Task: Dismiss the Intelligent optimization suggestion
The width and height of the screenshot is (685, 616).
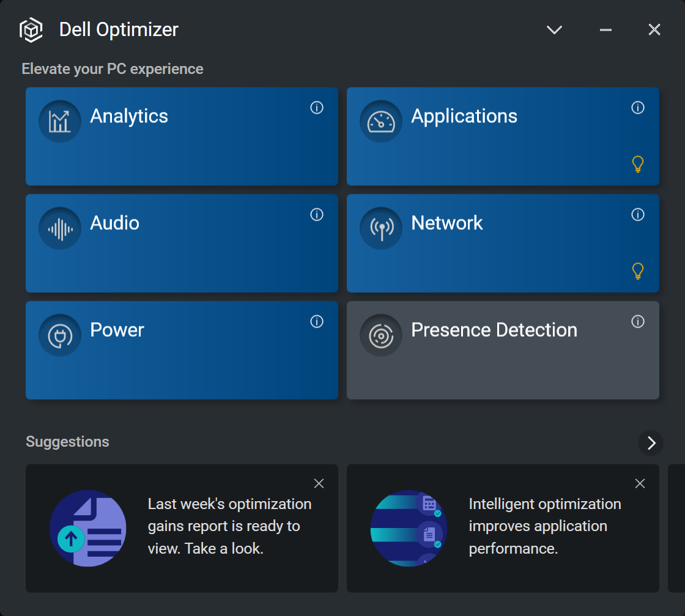Action: (640, 483)
